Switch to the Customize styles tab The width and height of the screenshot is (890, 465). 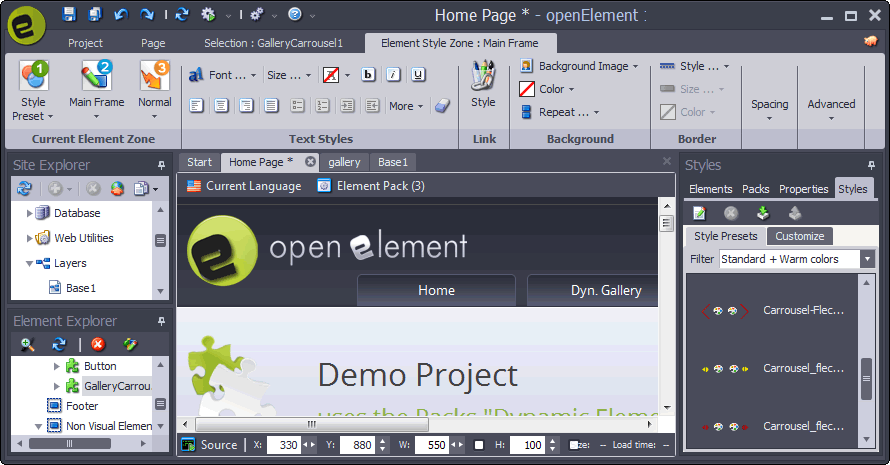coord(800,236)
